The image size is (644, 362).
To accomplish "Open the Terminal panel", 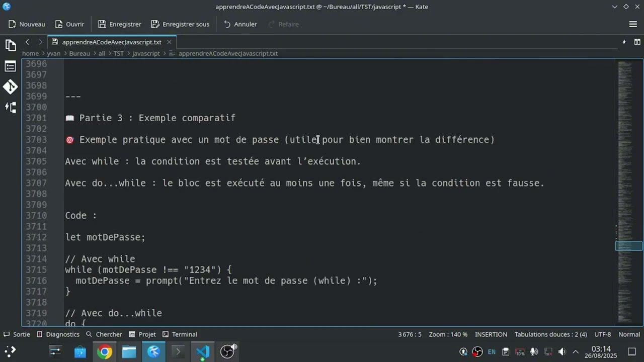I will [179, 334].
